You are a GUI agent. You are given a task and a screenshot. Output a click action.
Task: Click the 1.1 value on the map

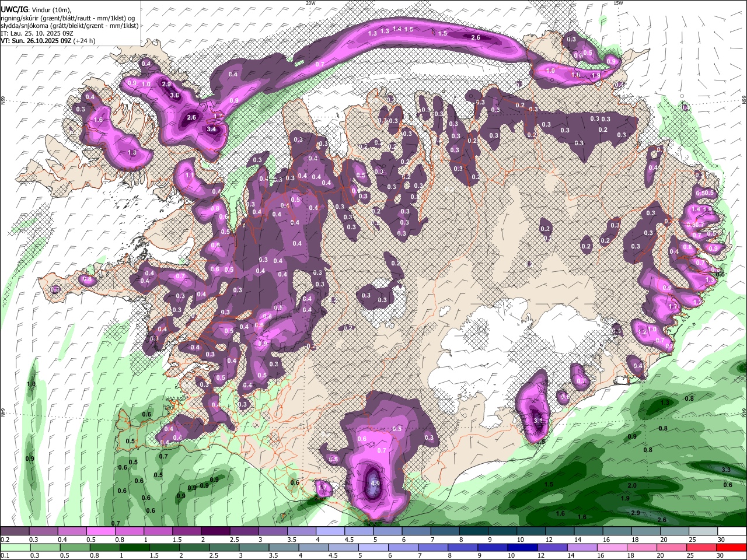189,175
